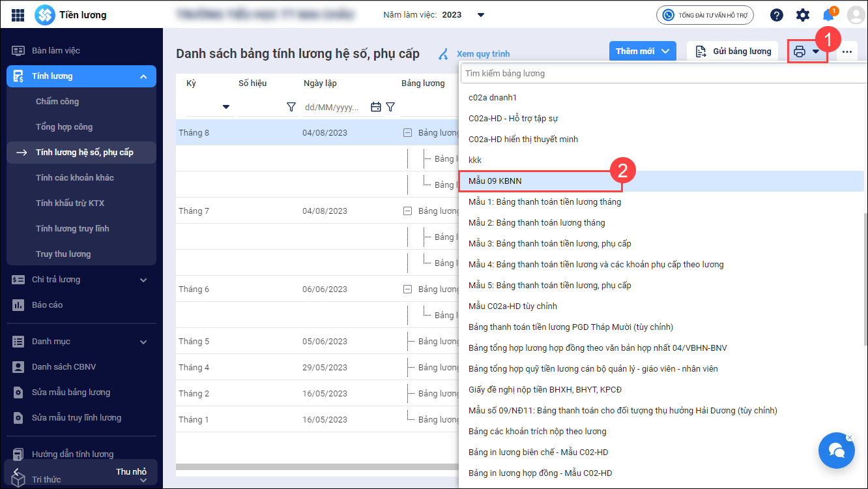Open the Kỳ filter dropdown arrow
868x489 pixels.
coord(226,107)
